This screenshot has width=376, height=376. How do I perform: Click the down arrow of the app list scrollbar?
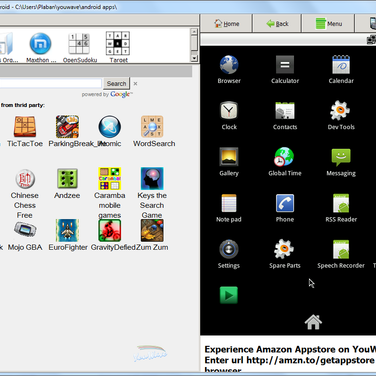194,58
